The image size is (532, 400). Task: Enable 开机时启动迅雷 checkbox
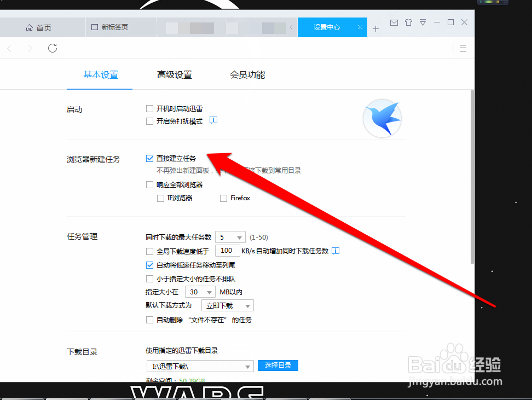pos(149,108)
